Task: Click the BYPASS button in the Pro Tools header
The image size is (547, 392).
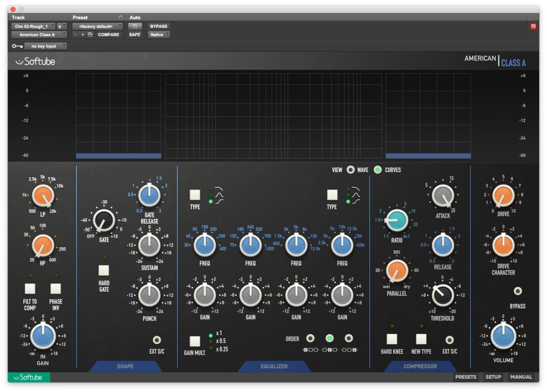Action: [x=159, y=26]
